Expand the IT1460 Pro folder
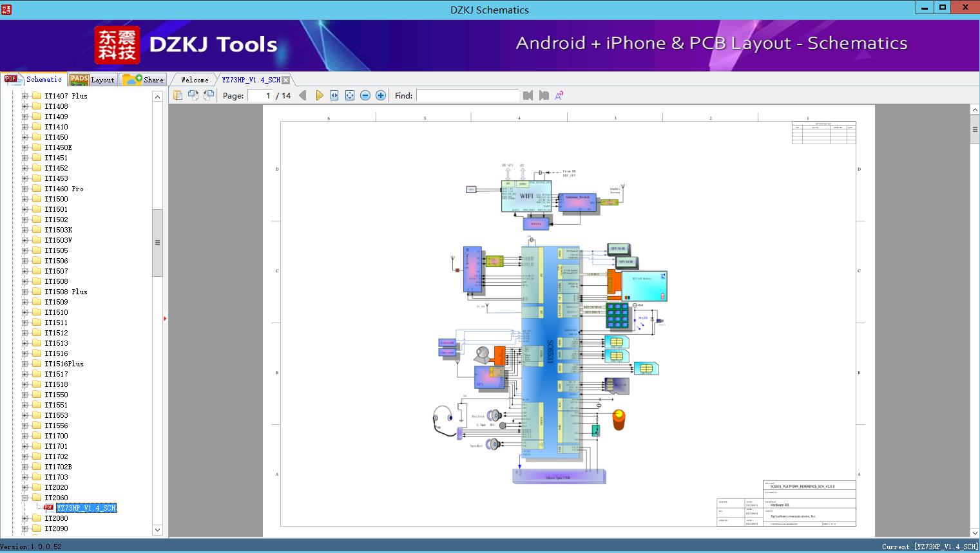This screenshot has height=553, width=980. click(24, 189)
